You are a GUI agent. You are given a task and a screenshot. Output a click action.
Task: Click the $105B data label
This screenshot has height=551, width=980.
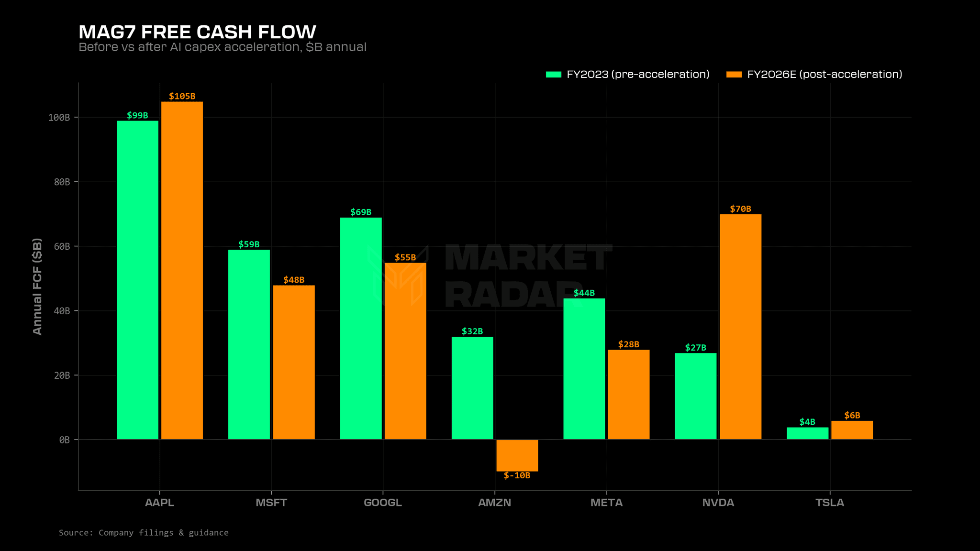pyautogui.click(x=182, y=96)
